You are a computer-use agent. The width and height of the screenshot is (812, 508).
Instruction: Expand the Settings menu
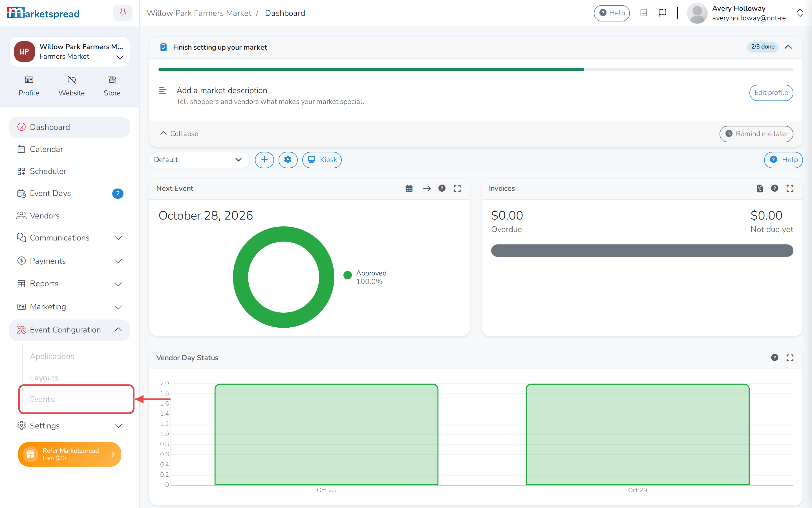pos(69,426)
